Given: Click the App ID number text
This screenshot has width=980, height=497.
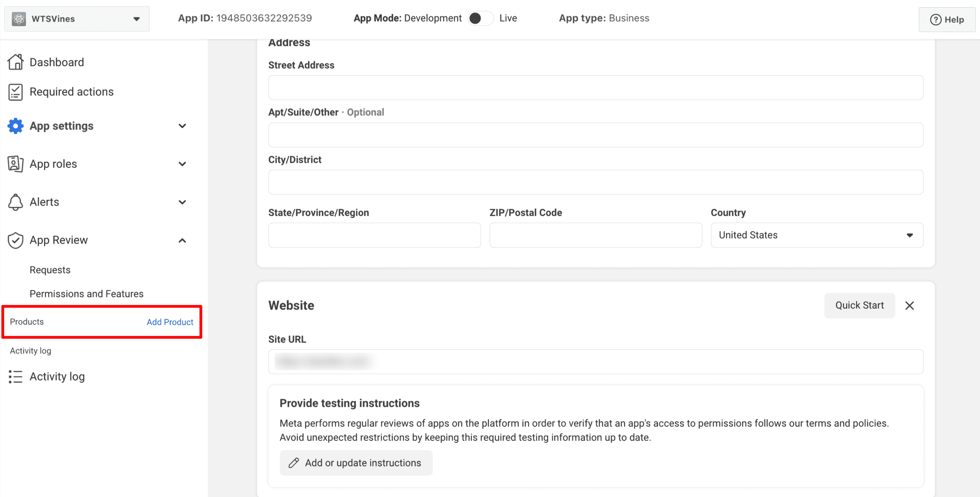Looking at the screenshot, I should [x=264, y=18].
